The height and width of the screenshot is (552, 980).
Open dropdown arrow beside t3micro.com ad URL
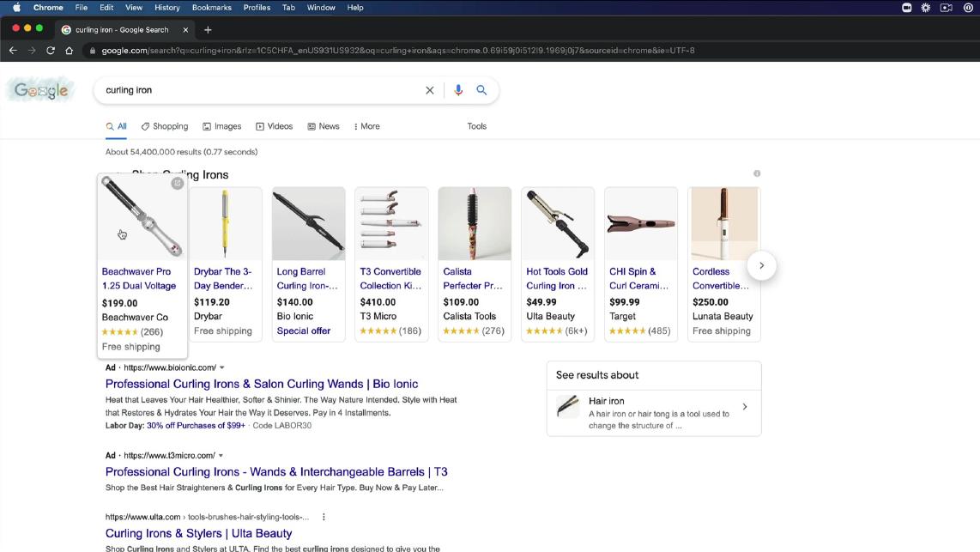(x=221, y=456)
